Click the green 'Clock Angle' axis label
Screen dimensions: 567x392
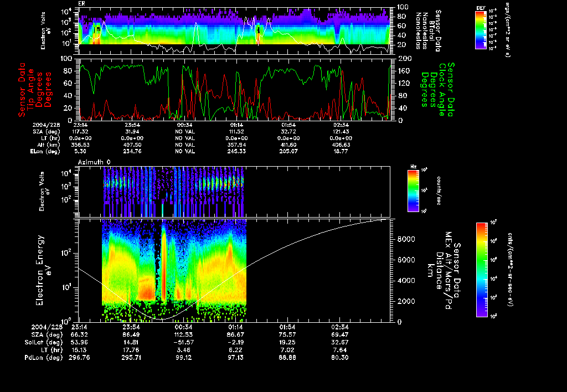442,90
